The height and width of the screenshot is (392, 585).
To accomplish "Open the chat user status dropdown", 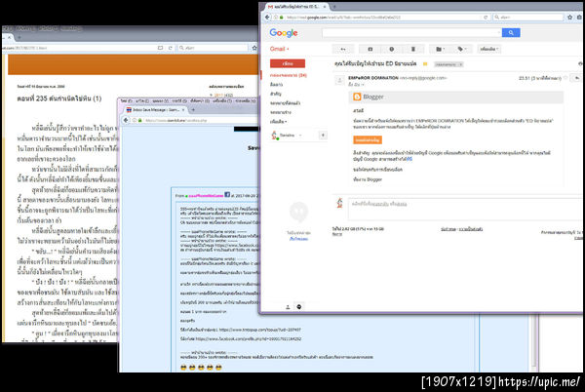I will pyautogui.click(x=300, y=136).
